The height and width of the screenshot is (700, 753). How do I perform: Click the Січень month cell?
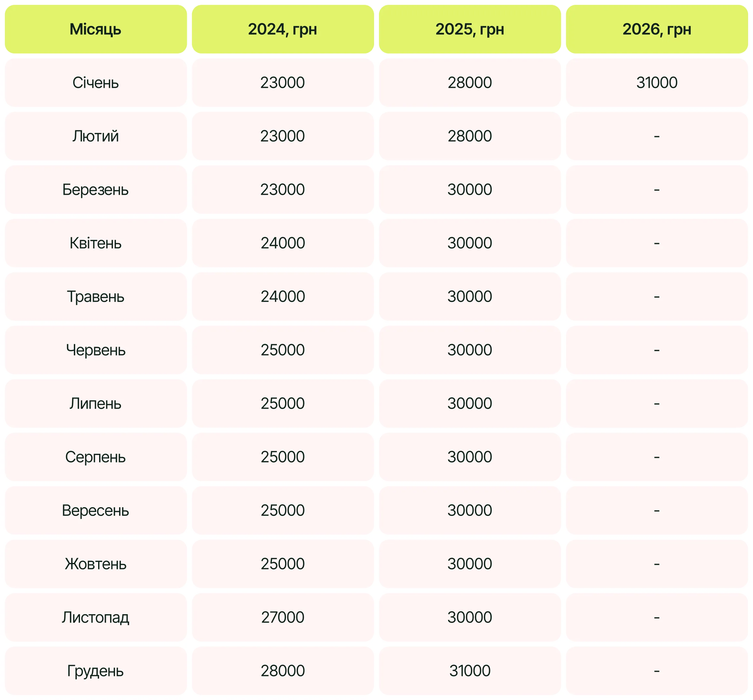tap(96, 83)
